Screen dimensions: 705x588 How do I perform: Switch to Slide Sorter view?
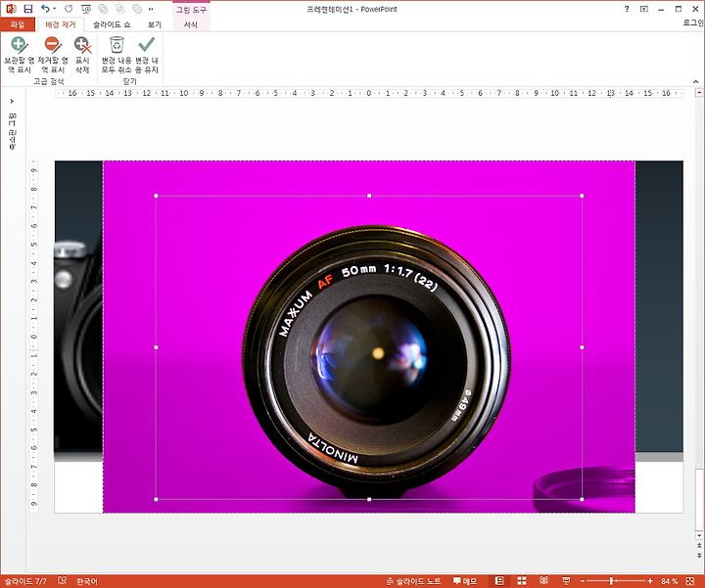tap(522, 581)
